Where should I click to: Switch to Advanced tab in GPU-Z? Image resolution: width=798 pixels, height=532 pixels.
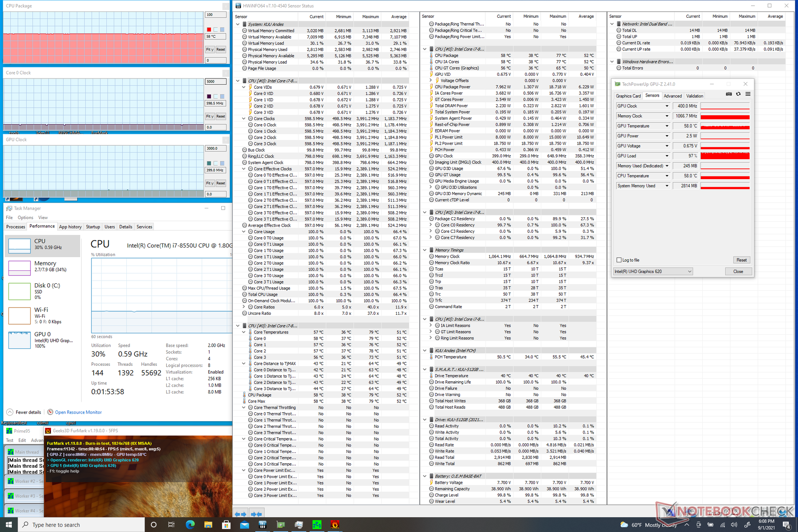click(x=673, y=96)
